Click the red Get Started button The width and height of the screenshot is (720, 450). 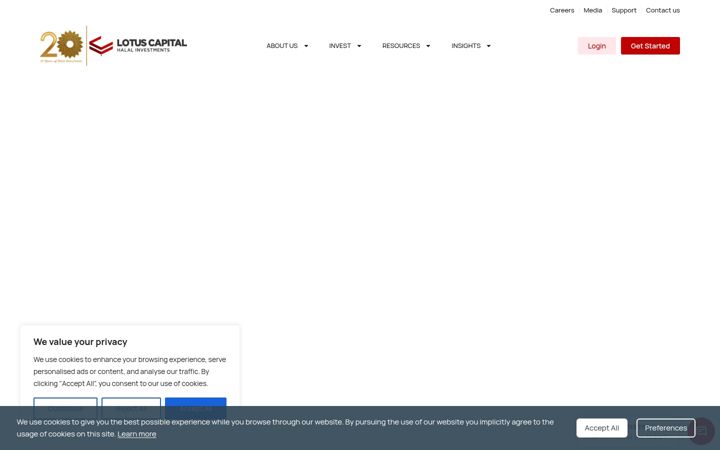pos(650,46)
